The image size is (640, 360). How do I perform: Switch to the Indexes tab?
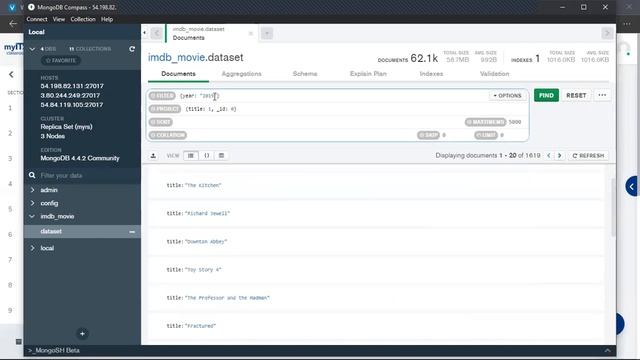(x=431, y=73)
